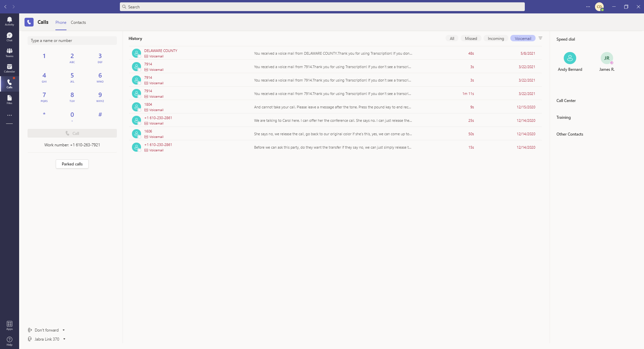644x349 pixels.
Task: Select the All history filter
Action: (x=452, y=39)
